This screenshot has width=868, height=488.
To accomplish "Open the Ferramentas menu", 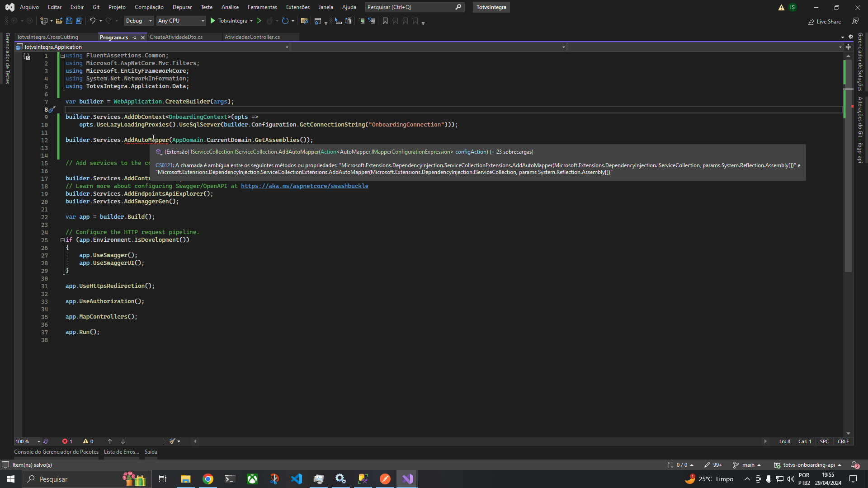I will click(x=262, y=7).
